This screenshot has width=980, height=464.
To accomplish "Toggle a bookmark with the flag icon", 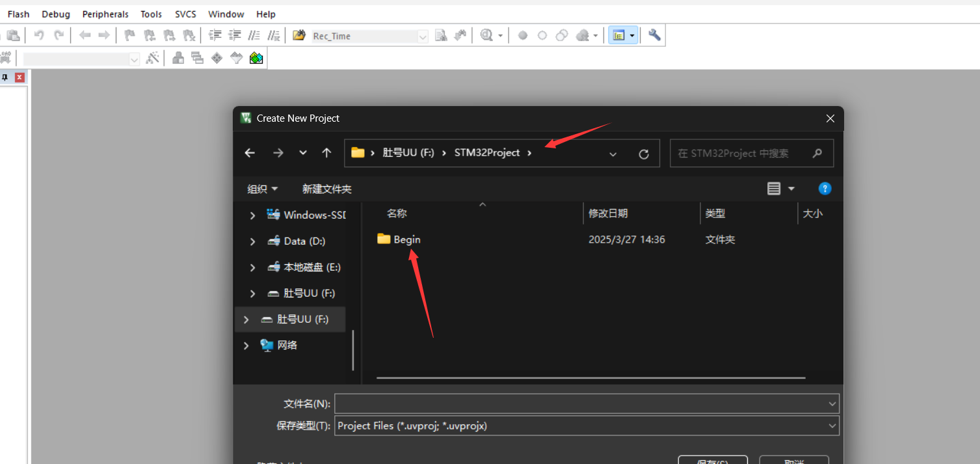I will click(x=129, y=35).
